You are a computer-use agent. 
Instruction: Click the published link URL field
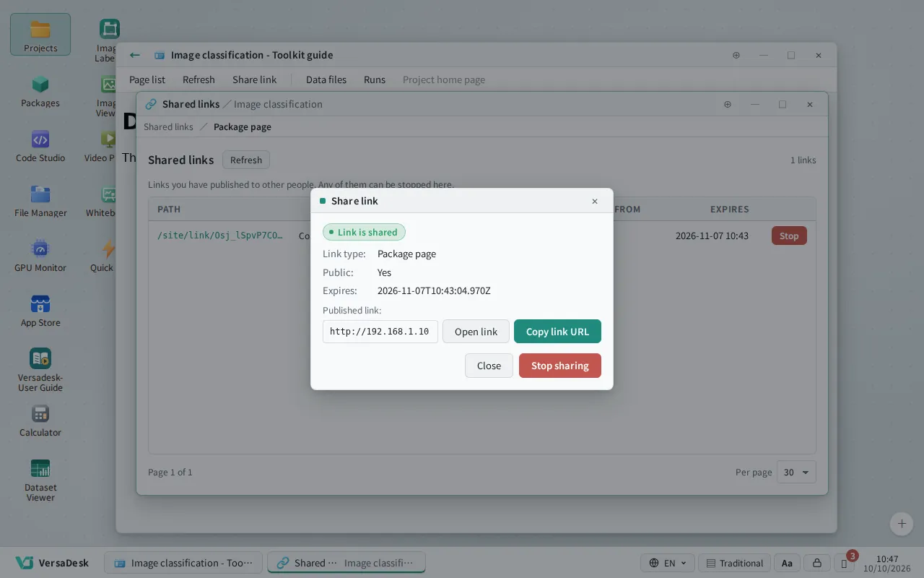pyautogui.click(x=380, y=332)
